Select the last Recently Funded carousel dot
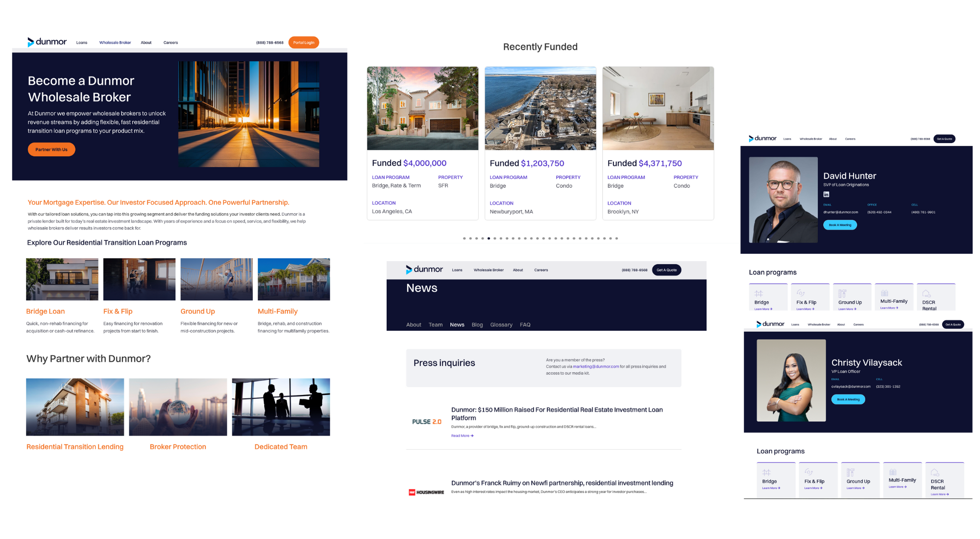The height and width of the screenshot is (539, 980). pos(616,239)
